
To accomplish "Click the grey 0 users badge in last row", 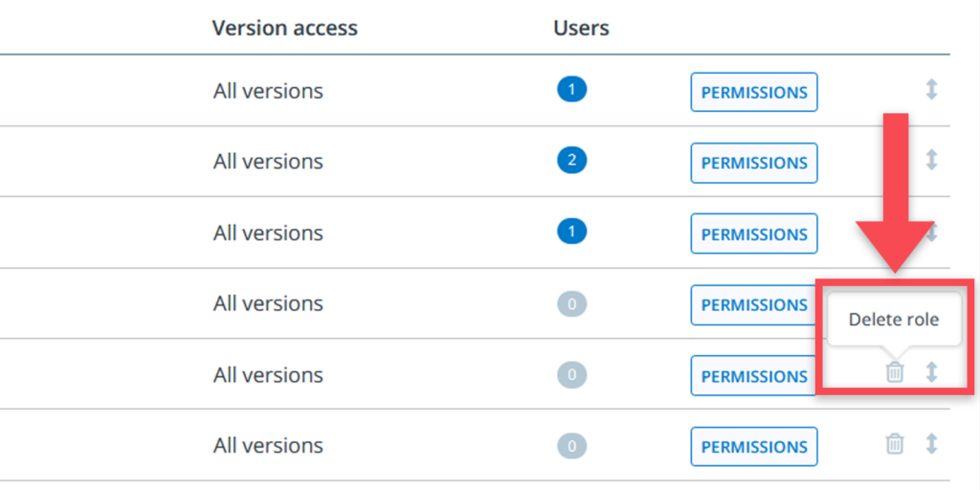I will [571, 445].
